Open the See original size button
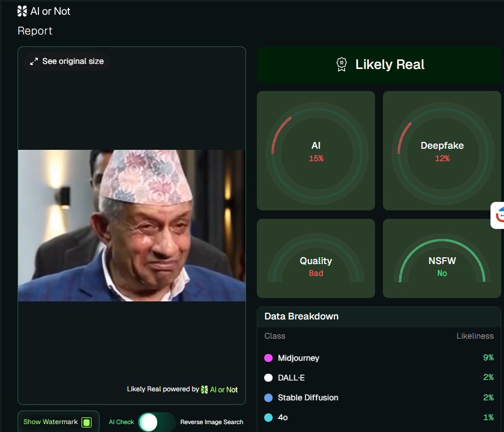This screenshot has width=504, height=432. pos(67,61)
